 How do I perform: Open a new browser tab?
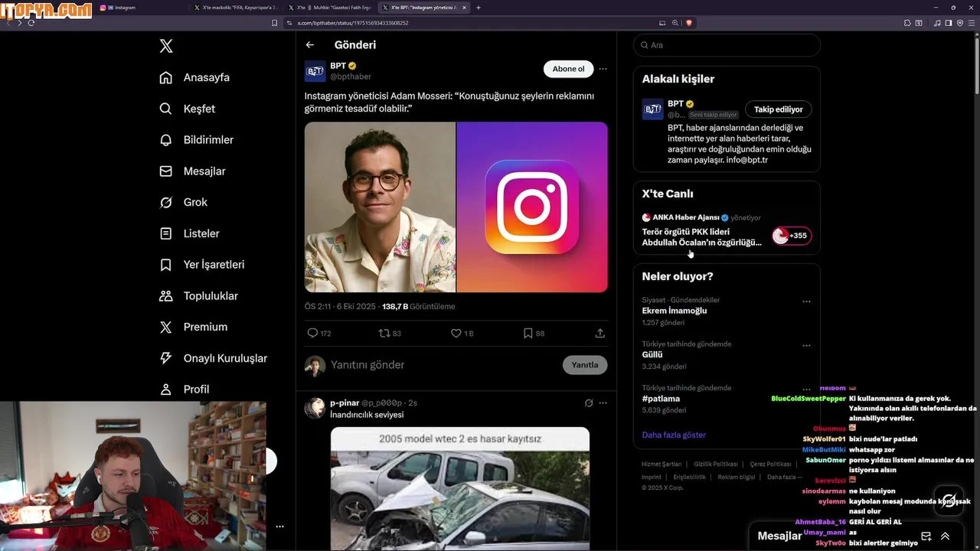479,8
